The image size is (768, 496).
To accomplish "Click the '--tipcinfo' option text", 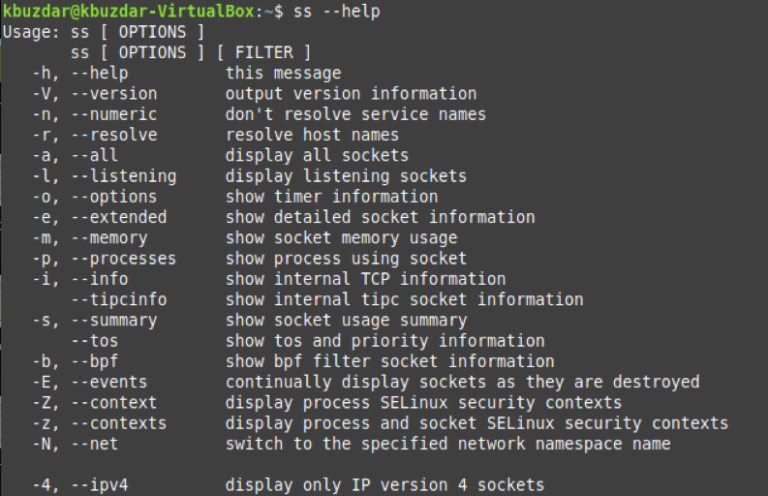I will point(119,300).
